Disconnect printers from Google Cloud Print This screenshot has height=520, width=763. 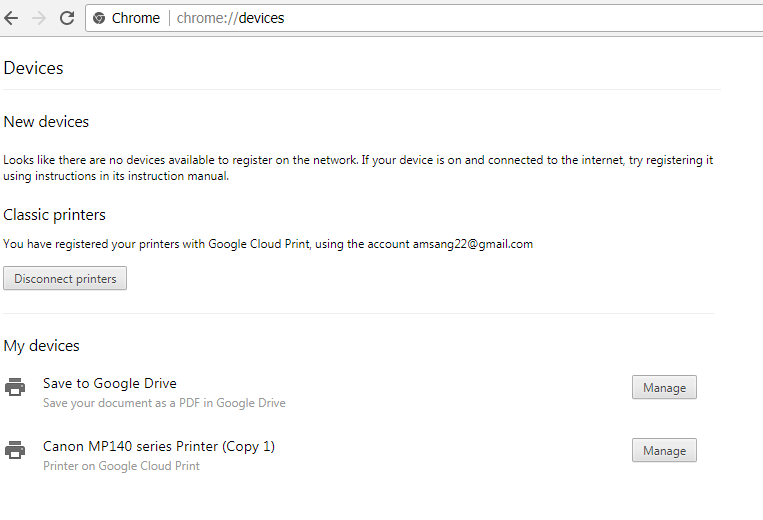coord(65,278)
